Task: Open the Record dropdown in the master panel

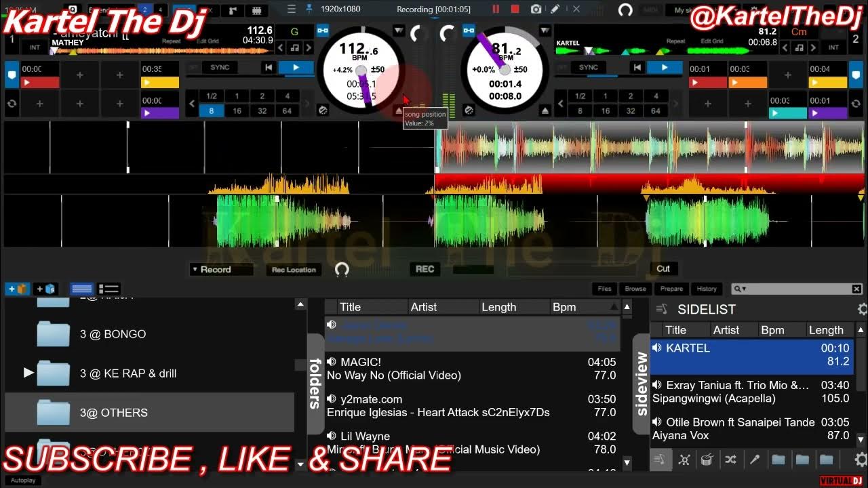Action: coord(221,269)
